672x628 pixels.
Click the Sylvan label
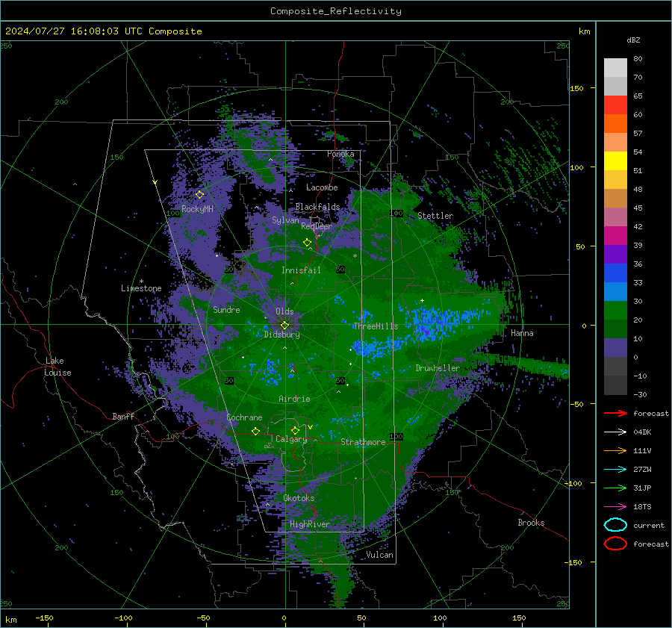click(x=285, y=220)
